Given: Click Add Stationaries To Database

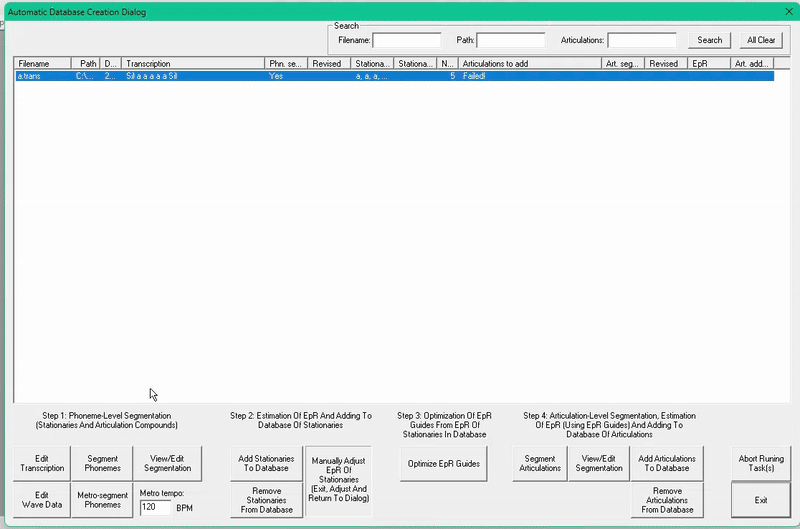Looking at the screenshot, I should click(266, 463).
